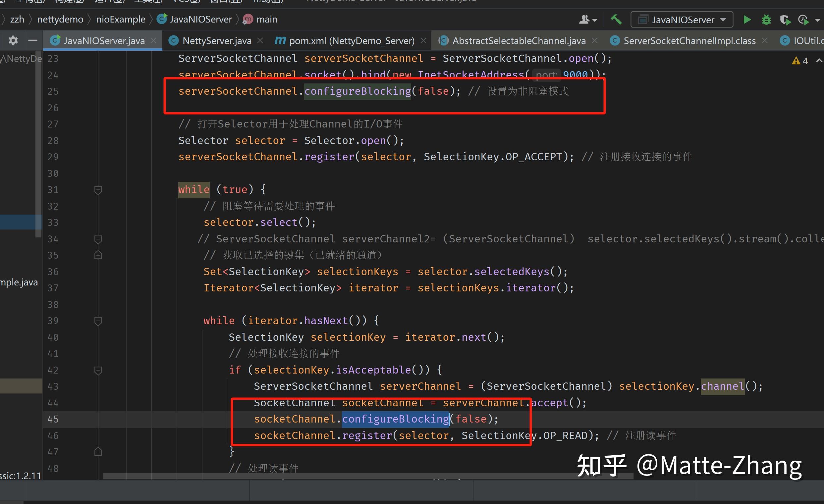
Task: Open the profiler run icon
Action: tap(803, 20)
